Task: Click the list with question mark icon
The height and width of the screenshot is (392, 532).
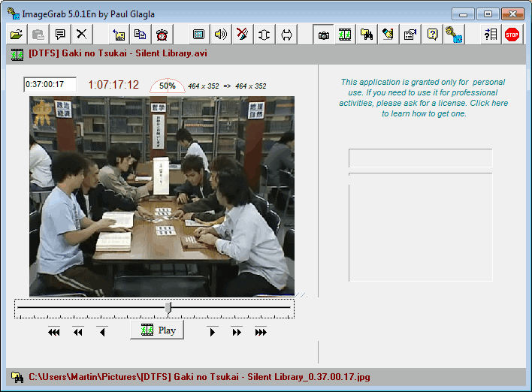Action: 491,35
